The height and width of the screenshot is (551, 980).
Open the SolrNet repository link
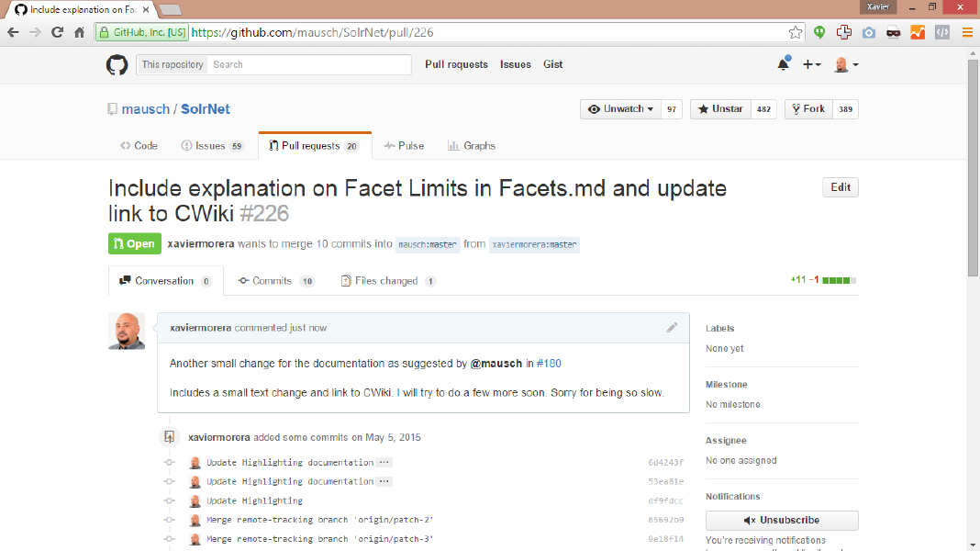point(205,109)
